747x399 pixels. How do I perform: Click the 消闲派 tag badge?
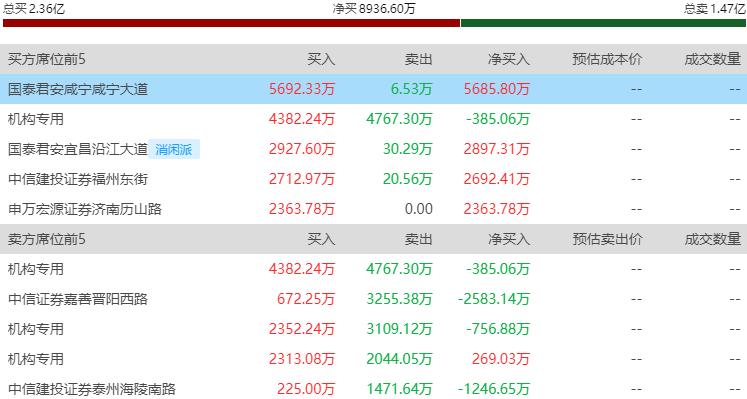[174, 149]
